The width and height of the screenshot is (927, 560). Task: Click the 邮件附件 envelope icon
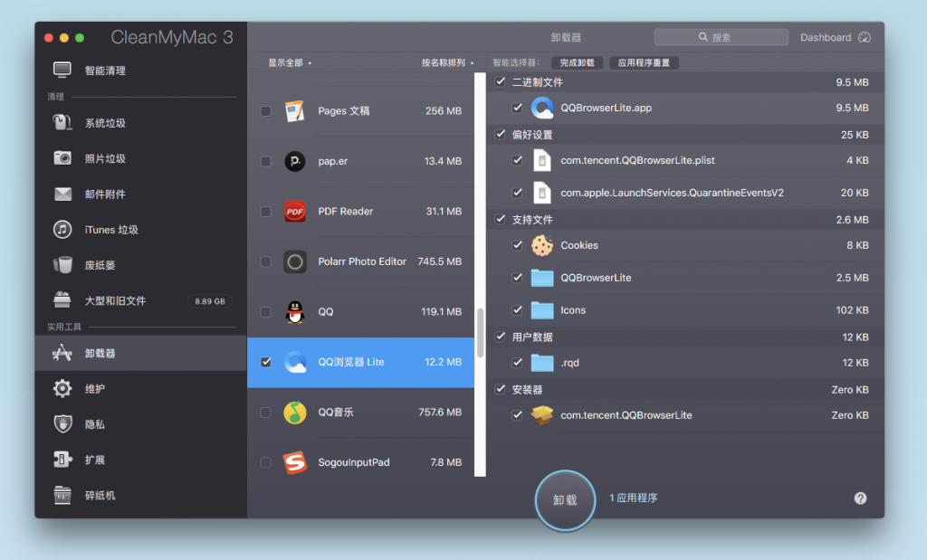click(62, 194)
